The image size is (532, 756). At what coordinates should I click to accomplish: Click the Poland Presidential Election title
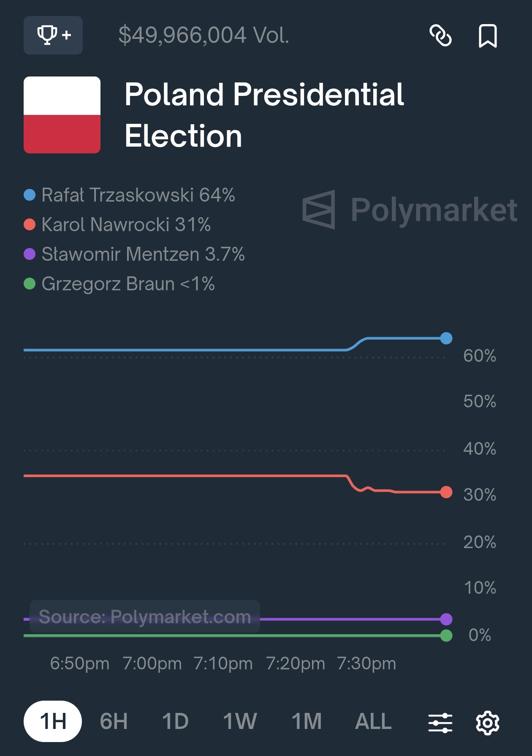264,115
